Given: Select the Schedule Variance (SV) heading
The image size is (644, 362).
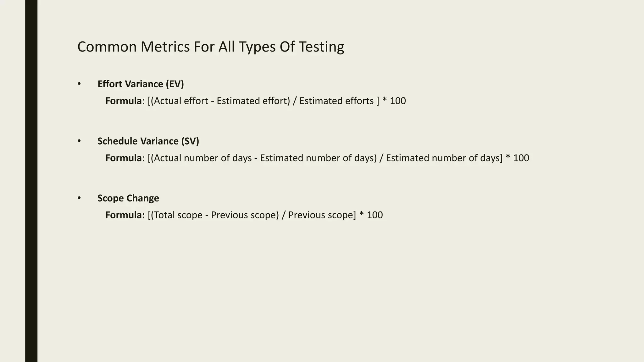Looking at the screenshot, I should [x=148, y=141].
